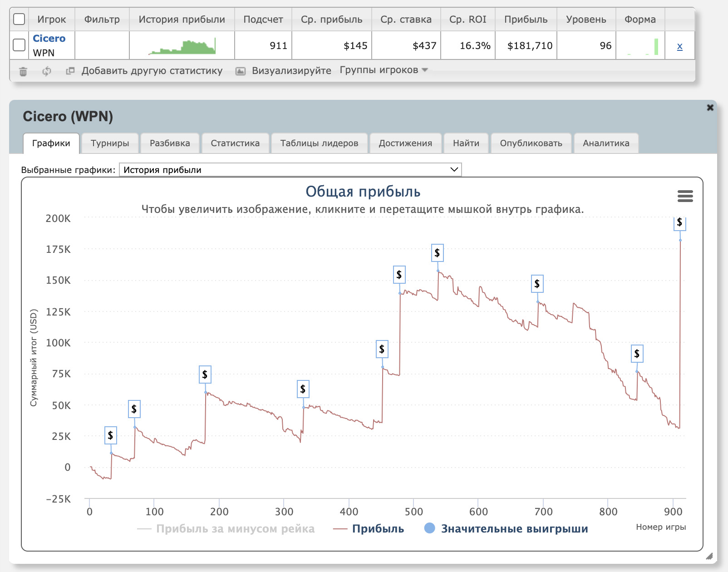
Task: Toggle the select-all checkbox in header
Action: 19,19
